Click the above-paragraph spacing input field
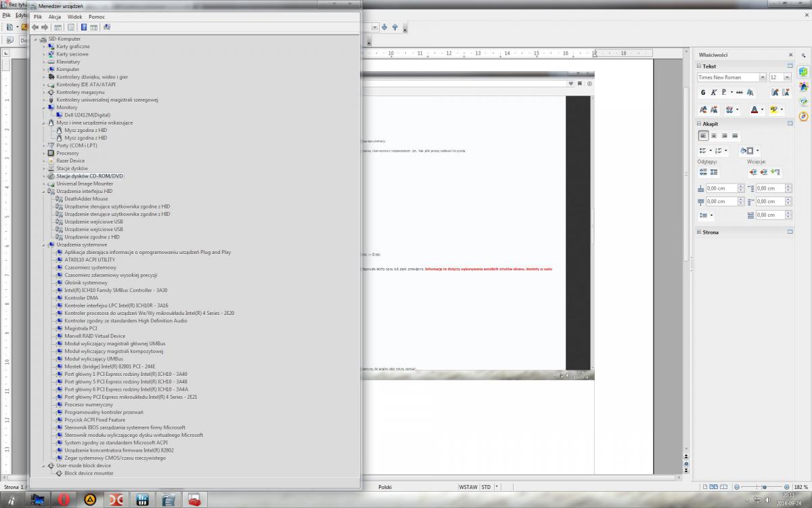Image resolution: width=812 pixels, height=508 pixels. tap(721, 188)
